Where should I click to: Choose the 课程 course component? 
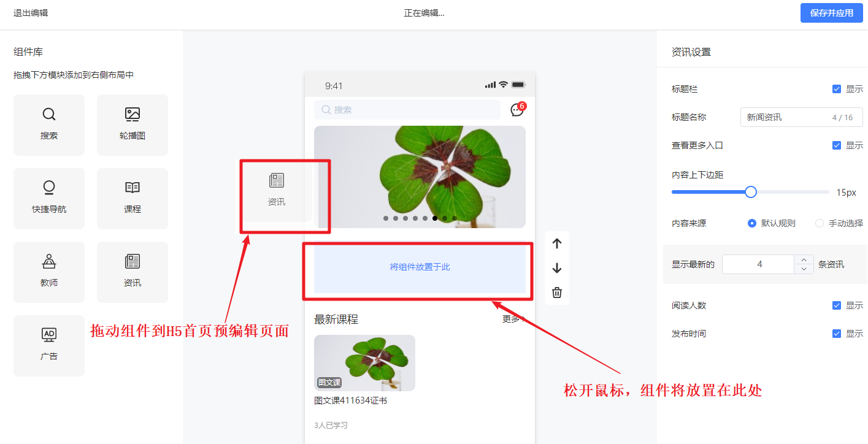pyautogui.click(x=133, y=198)
